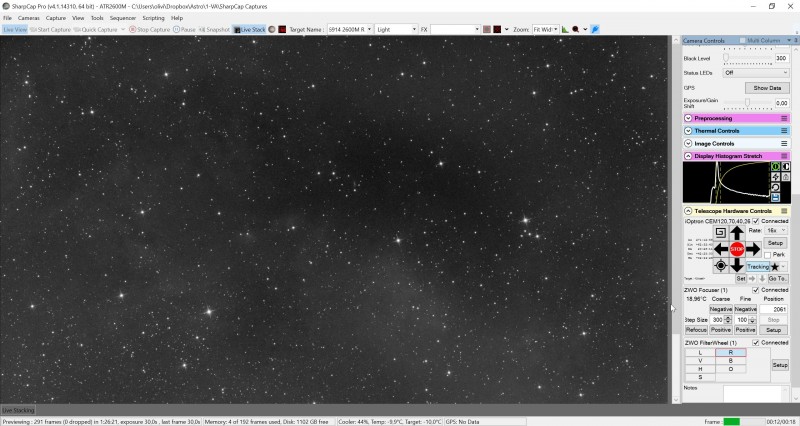The height and width of the screenshot is (426, 800).
Task: Open the Sequencer menu
Action: (123, 18)
